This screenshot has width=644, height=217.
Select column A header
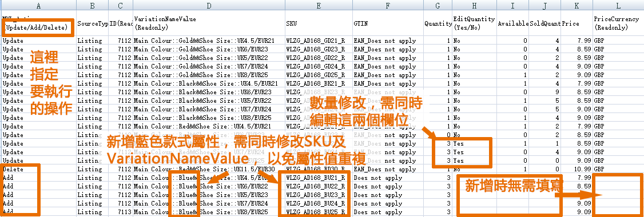pos(38,5)
